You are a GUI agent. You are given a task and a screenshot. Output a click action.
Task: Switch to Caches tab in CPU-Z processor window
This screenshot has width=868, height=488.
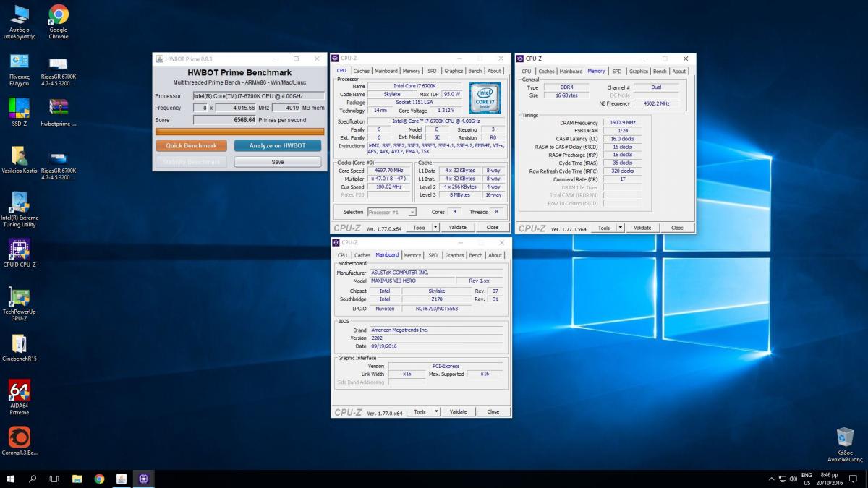(x=362, y=71)
